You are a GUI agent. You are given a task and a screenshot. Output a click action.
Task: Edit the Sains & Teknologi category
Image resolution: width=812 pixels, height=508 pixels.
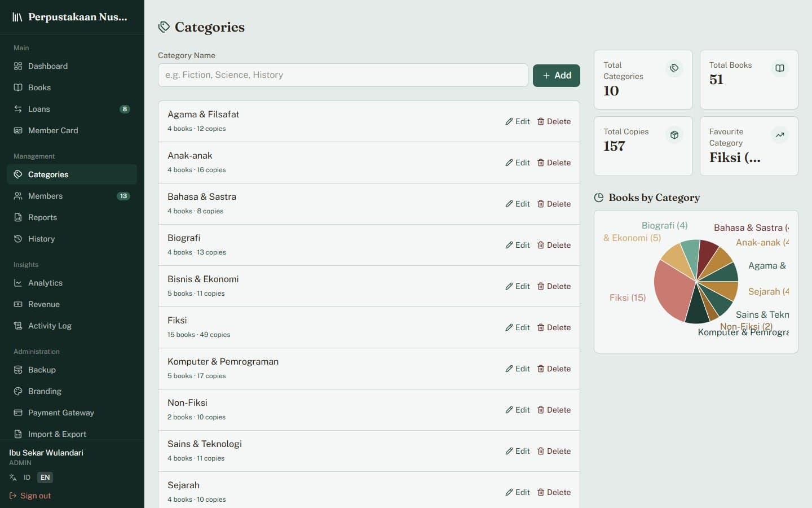click(x=518, y=451)
